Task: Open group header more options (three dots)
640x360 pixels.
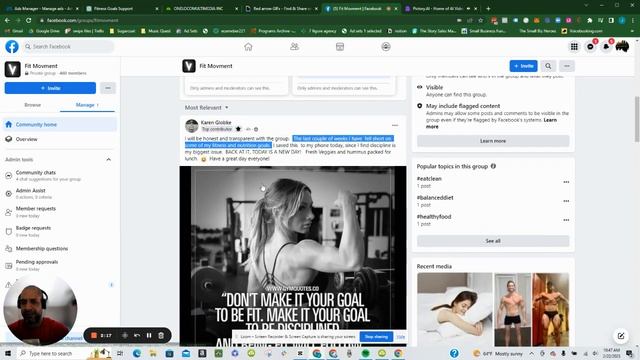Action: tap(567, 66)
